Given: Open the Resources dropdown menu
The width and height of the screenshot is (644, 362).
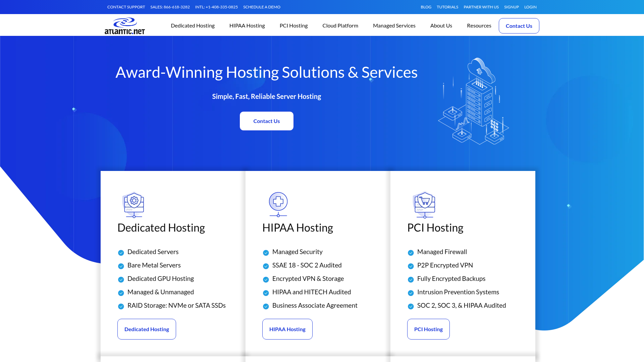Looking at the screenshot, I should (479, 25).
